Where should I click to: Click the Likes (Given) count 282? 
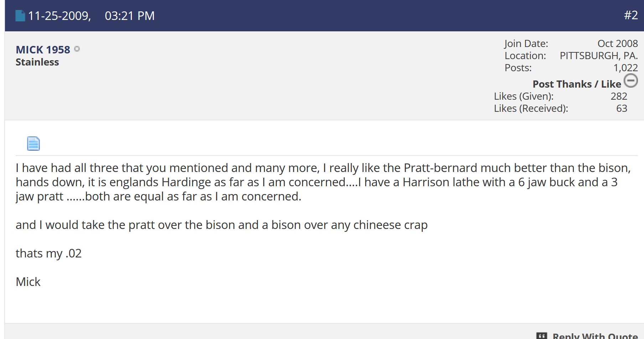[619, 96]
